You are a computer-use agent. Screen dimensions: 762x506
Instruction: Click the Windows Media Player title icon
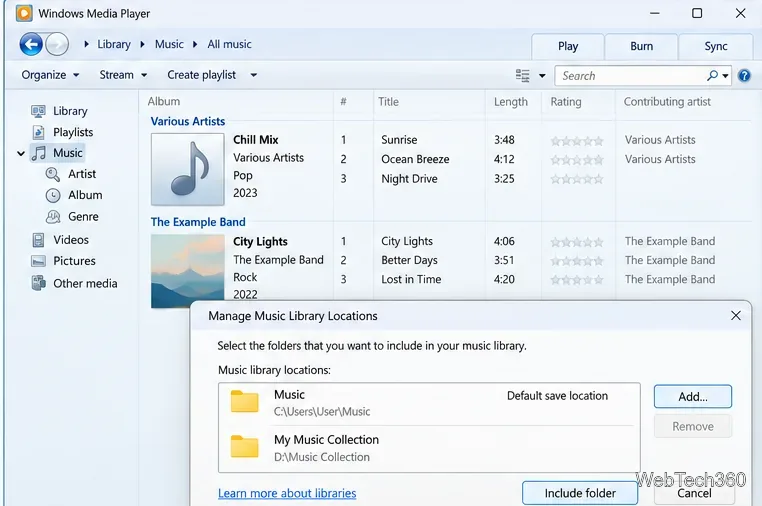point(24,13)
